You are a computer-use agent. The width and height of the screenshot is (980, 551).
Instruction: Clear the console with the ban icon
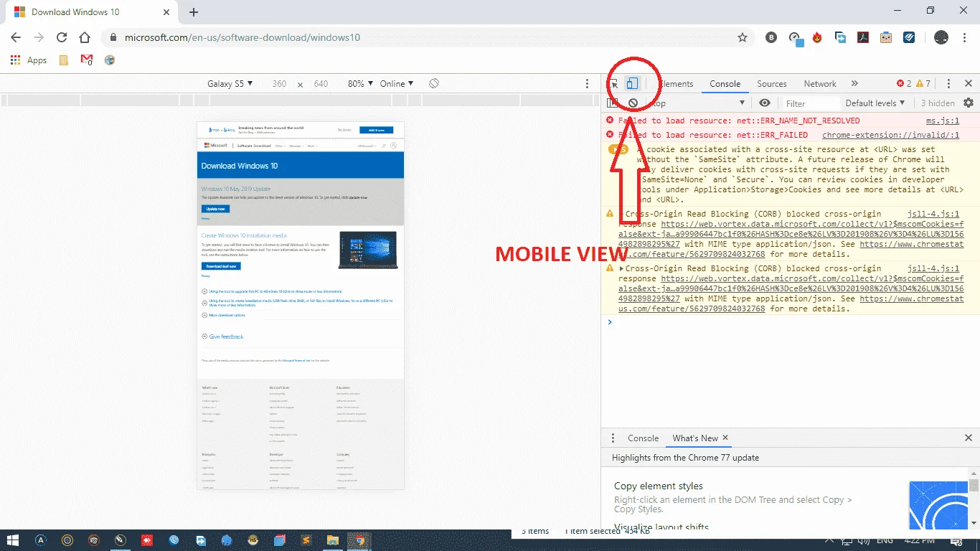633,103
